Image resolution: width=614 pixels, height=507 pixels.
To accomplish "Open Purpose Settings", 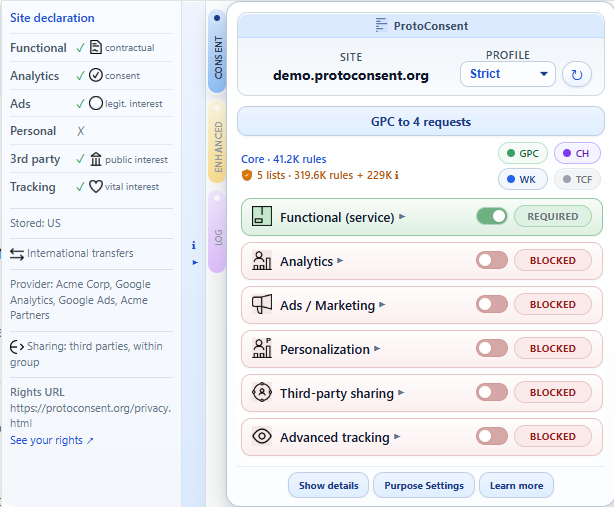I will [x=424, y=485].
